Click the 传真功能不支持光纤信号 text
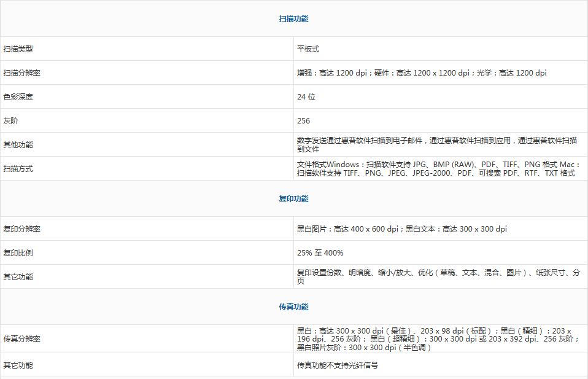Screen dimensions: 588x379 coord(337,365)
